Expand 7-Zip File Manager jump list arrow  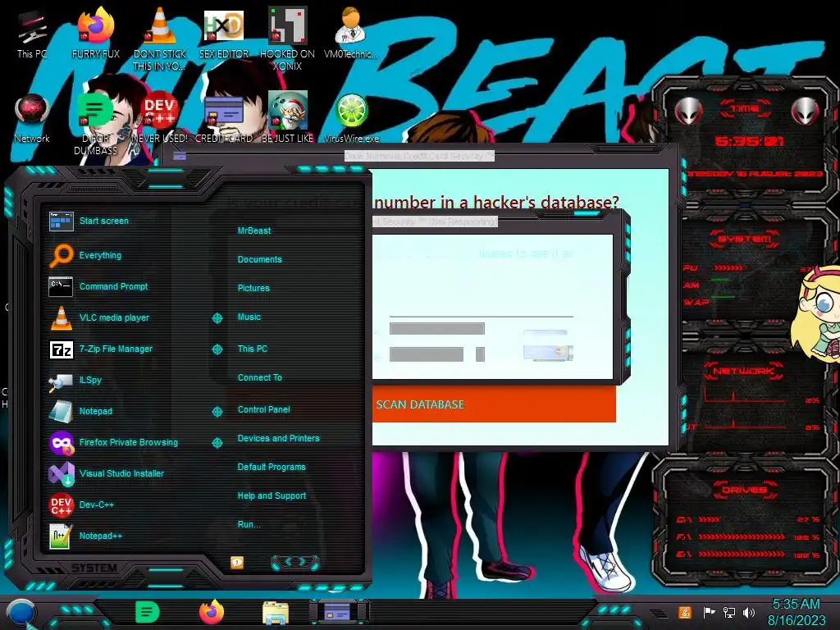217,349
